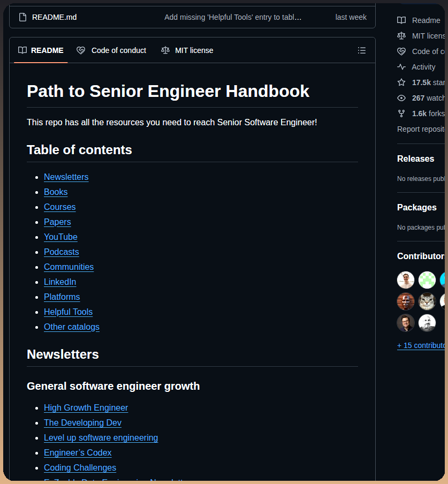The image size is (448, 484).
Task: Open the cat photo contributor avatar
Action: pos(427,301)
